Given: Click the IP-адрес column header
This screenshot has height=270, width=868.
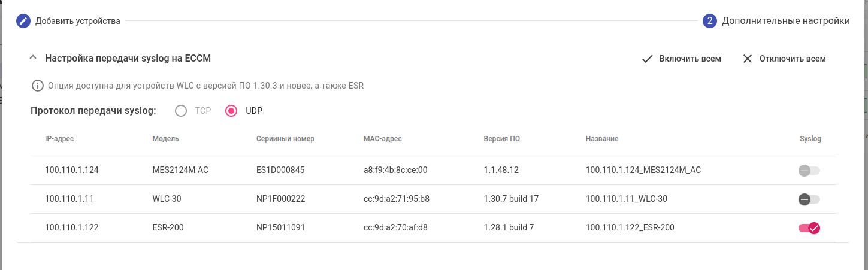Looking at the screenshot, I should [x=59, y=139].
